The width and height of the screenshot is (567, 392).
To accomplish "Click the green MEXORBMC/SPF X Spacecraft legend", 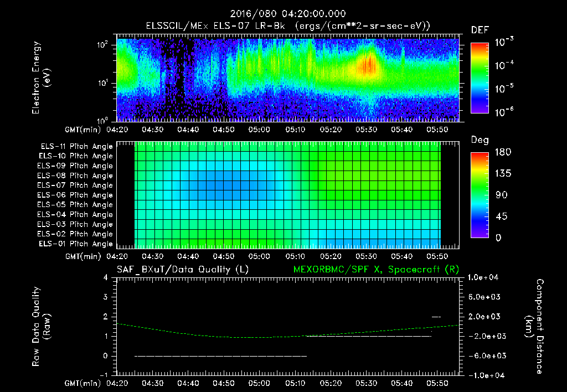I will pos(376,270).
